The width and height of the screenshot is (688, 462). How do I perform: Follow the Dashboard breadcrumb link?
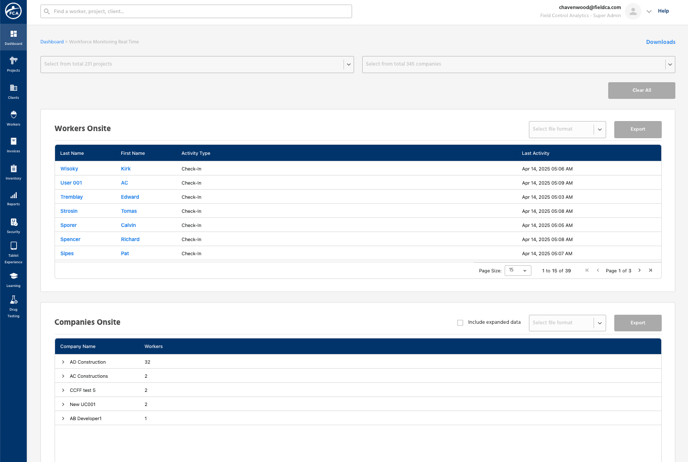point(52,42)
